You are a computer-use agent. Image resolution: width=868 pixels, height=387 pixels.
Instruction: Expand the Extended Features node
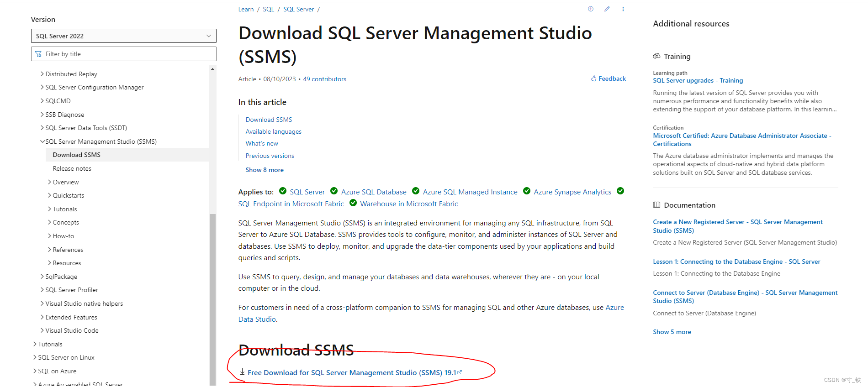pos(42,317)
